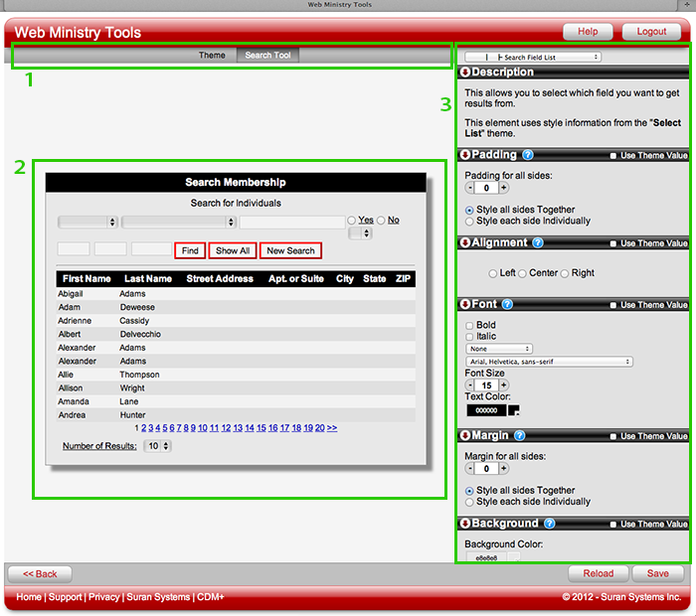Open the Arial, Helvetica font family dropdown
Screen dimensions: 696x616
coord(549,362)
